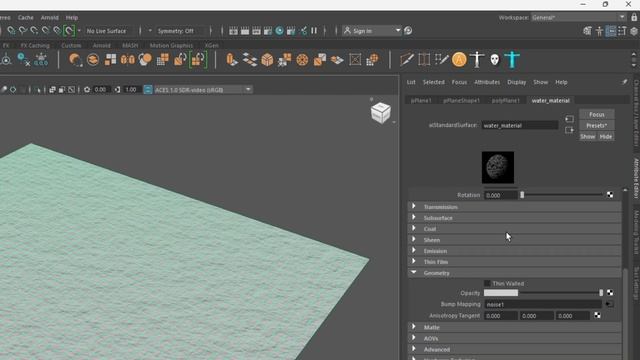Click the Show button

click(x=588, y=136)
